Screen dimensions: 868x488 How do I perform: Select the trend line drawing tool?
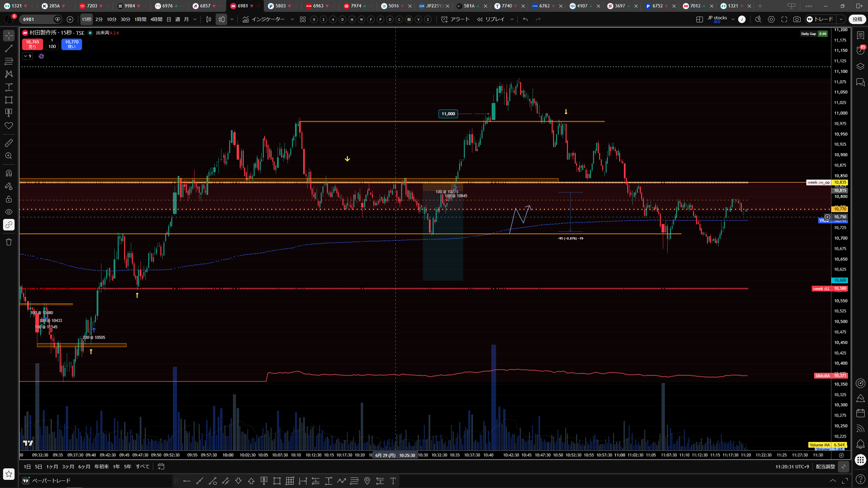pyautogui.click(x=9, y=48)
